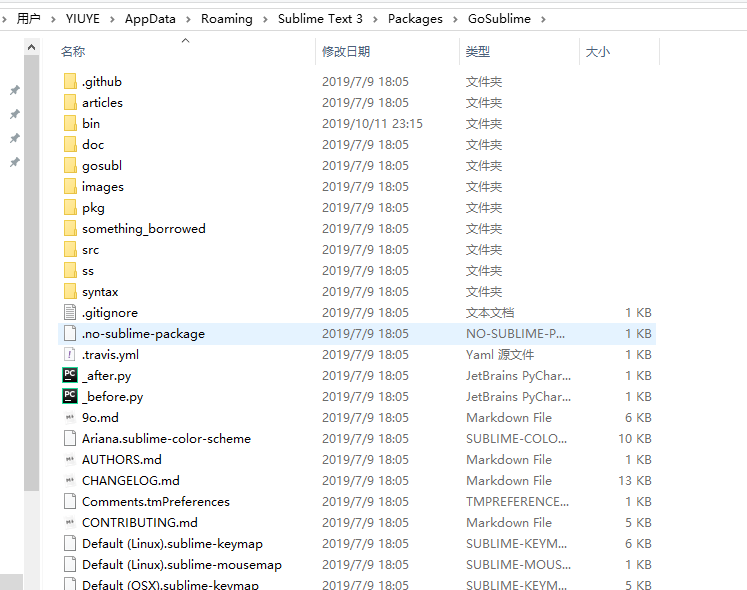Expand chevron after GoSublime in address bar
The width and height of the screenshot is (747, 590).
[543, 19]
